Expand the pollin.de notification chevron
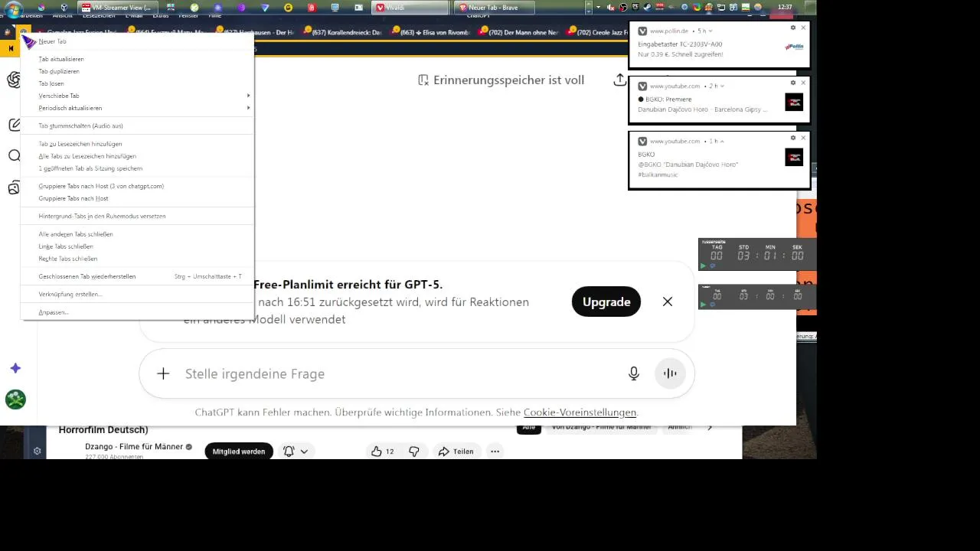Viewport: 980px width, 551px height. (710, 31)
